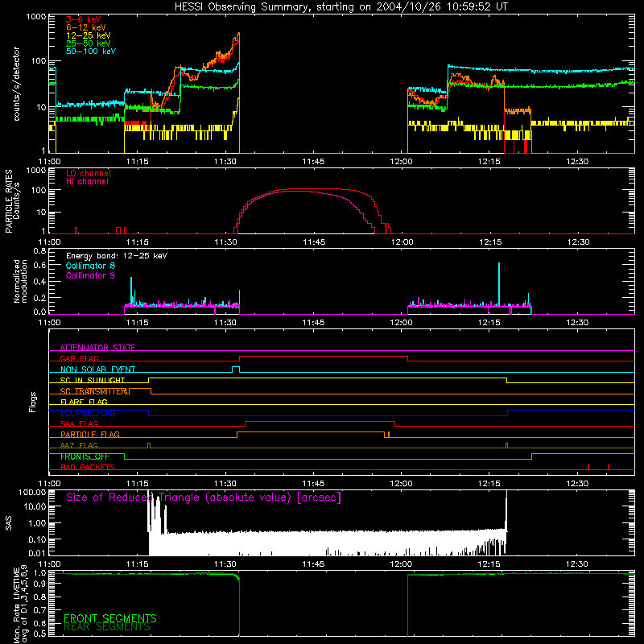644x644 pixels.
Task: Click the SC_TRANSMITTER flag label
Action: coord(94,391)
